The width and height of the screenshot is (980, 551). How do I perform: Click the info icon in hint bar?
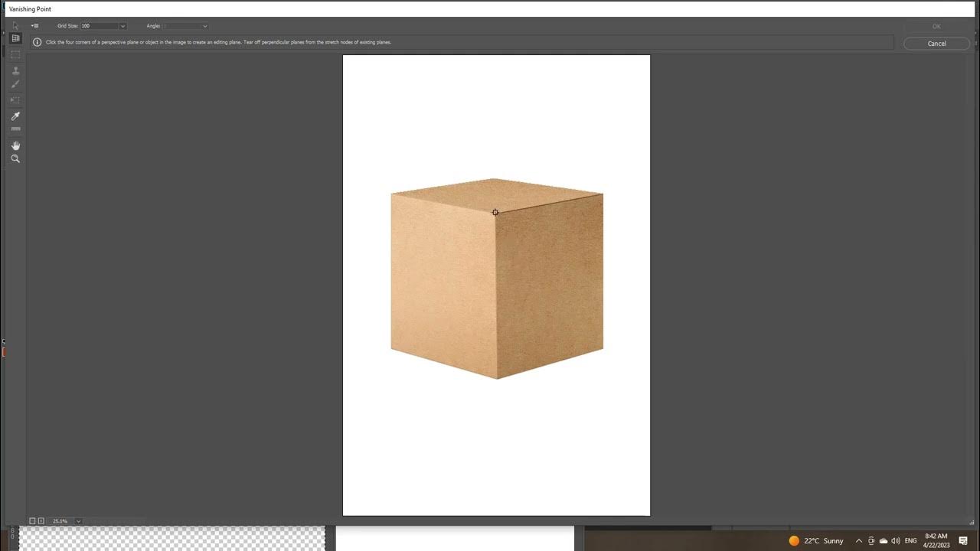coord(37,43)
